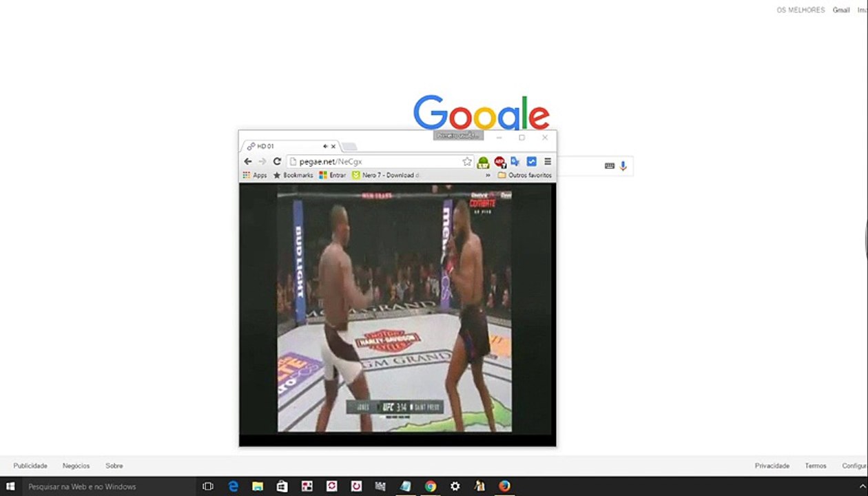The height and width of the screenshot is (496, 868).
Task: Open the green download extension icon
Action: pyautogui.click(x=484, y=162)
